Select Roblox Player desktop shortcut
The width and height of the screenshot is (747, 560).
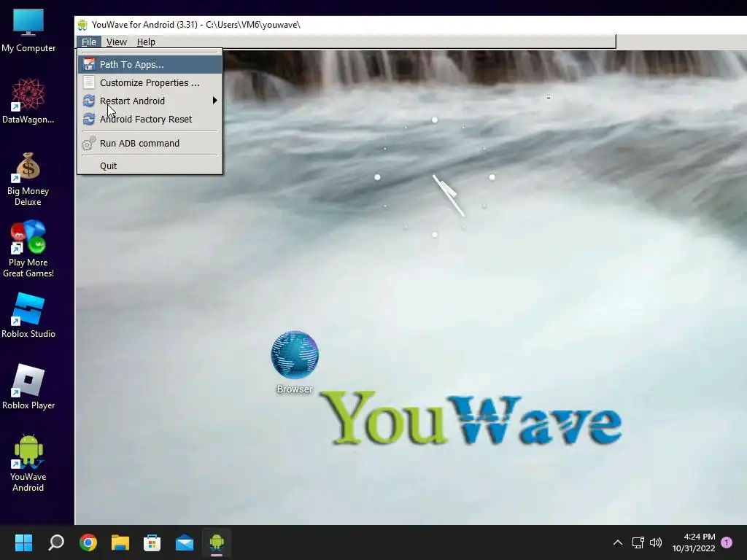[28, 387]
